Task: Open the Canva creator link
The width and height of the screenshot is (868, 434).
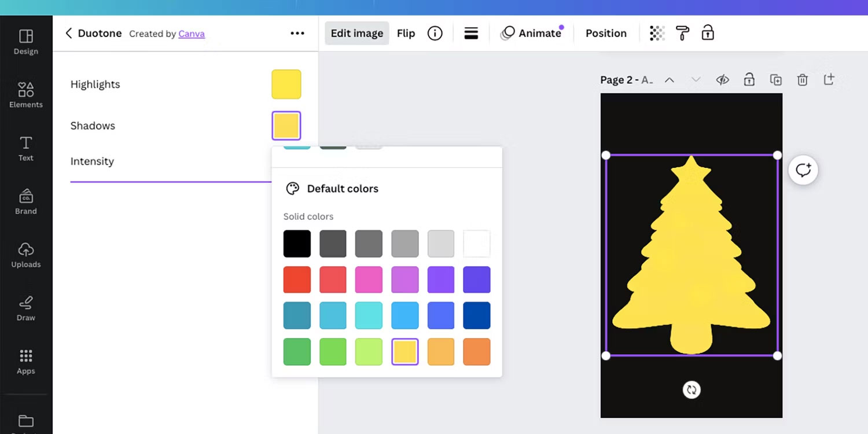Action: point(192,34)
